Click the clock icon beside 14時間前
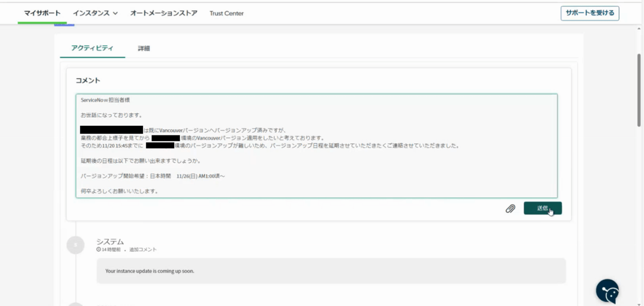 [x=99, y=250]
